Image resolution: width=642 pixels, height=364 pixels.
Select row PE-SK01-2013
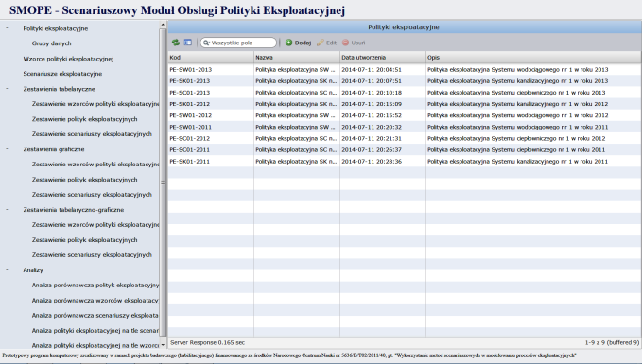[405, 81]
